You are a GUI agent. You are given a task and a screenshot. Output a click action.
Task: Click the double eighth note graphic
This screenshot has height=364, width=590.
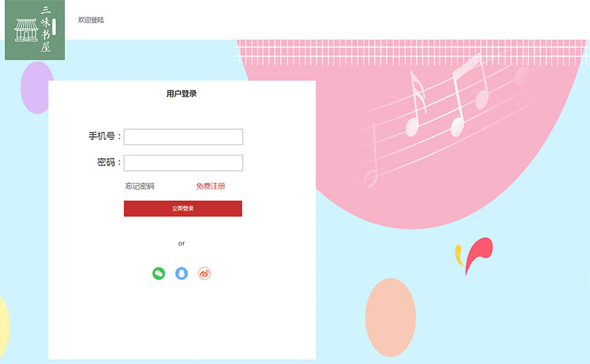point(469,96)
